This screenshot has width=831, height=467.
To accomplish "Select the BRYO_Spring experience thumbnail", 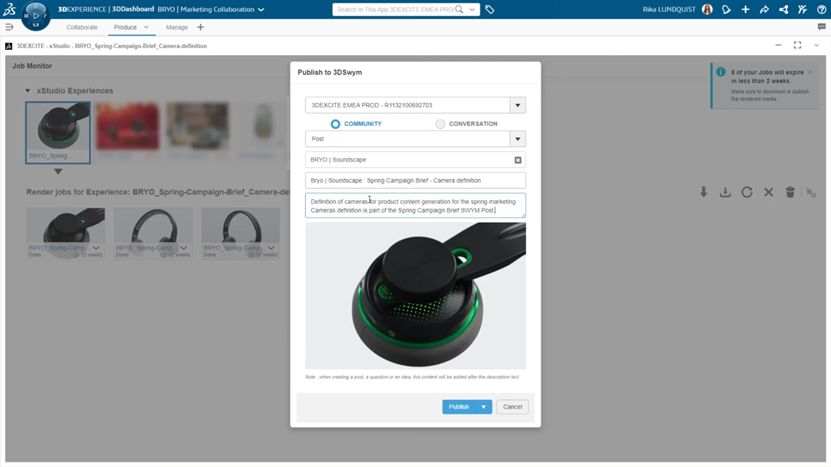I will tap(58, 133).
